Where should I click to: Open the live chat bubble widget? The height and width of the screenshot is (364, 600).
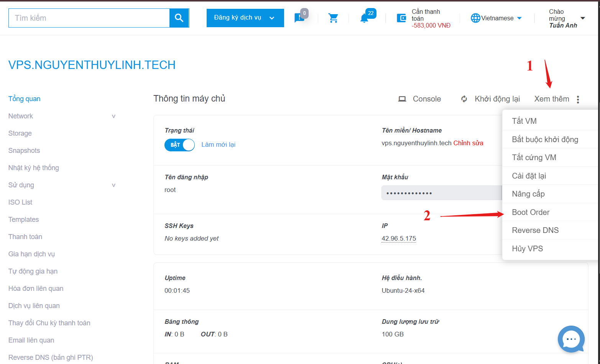(x=571, y=339)
